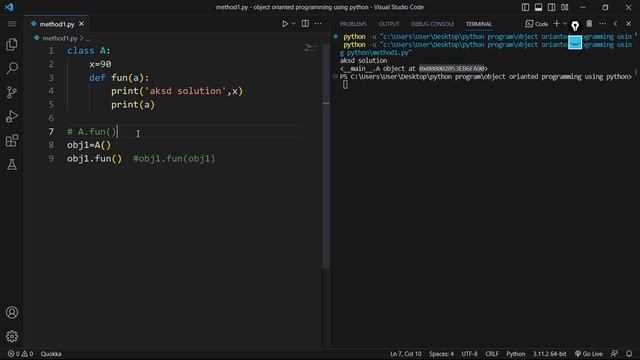Click errors and warnings count in status bar

tap(20, 354)
